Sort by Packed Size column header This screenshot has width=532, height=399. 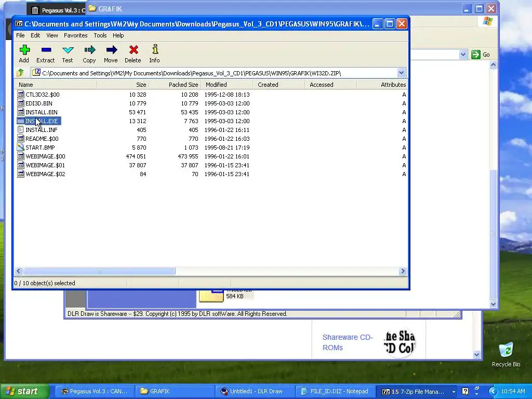[x=175, y=85]
